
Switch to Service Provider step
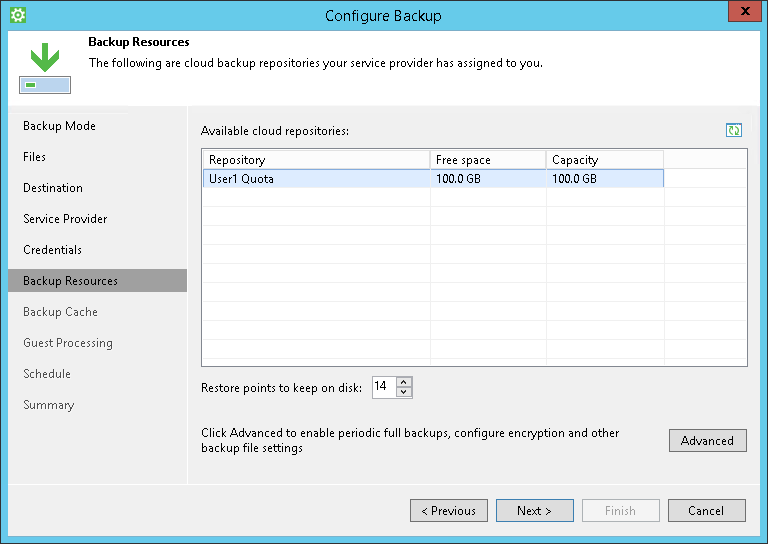point(65,219)
